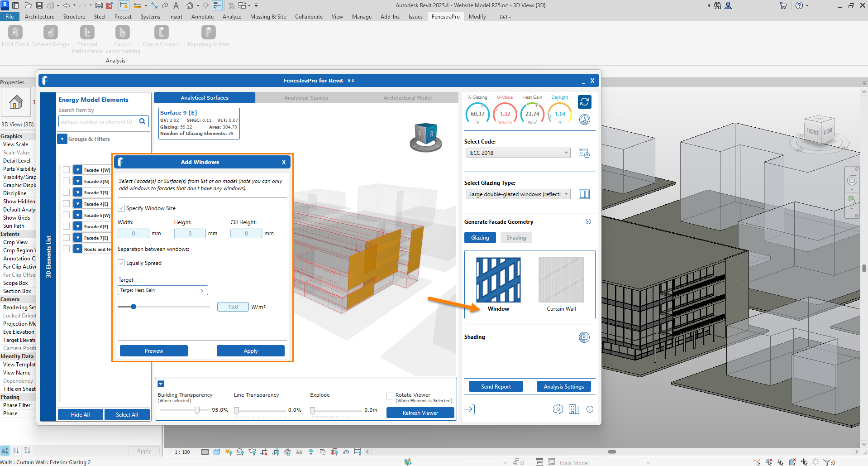The height and width of the screenshot is (466, 868).
Task: Click the glazing type settings icon
Action: [584, 194]
